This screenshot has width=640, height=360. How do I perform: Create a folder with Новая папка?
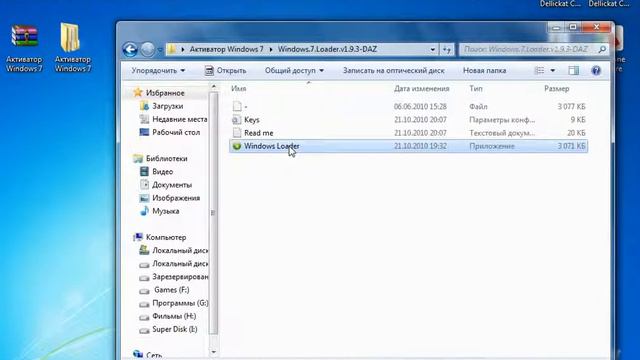pos(484,71)
